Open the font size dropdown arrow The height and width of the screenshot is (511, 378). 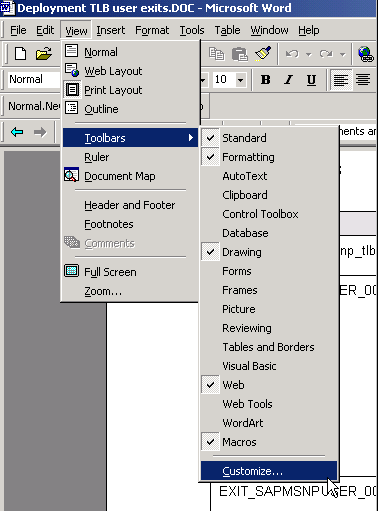tap(240, 80)
